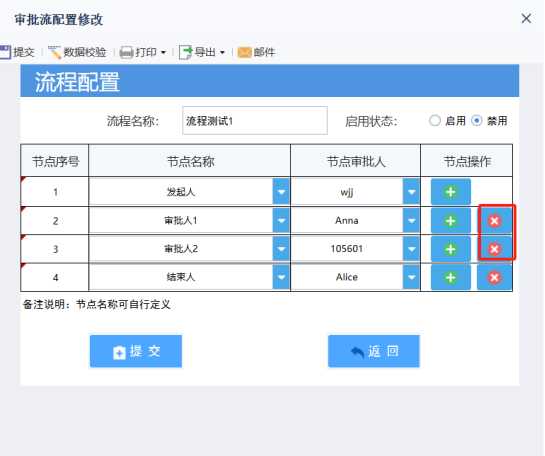Viewport: 545px width, 456px height.
Task: Delete the 结束人 node row
Action: [x=494, y=277]
